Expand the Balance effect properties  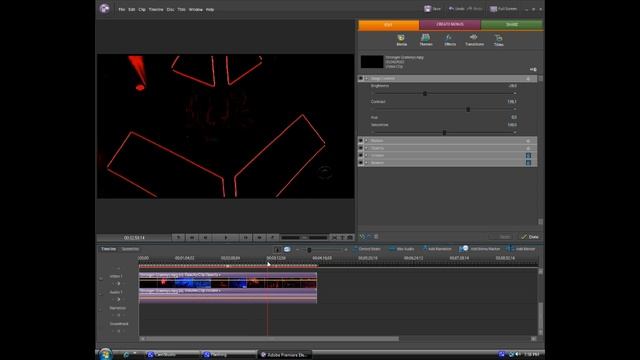click(367, 163)
